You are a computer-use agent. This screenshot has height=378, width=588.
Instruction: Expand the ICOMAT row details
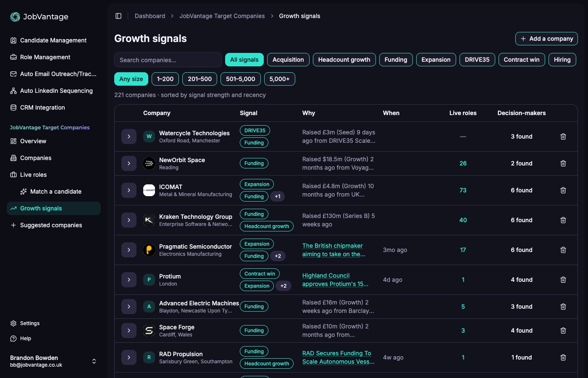coord(129,190)
